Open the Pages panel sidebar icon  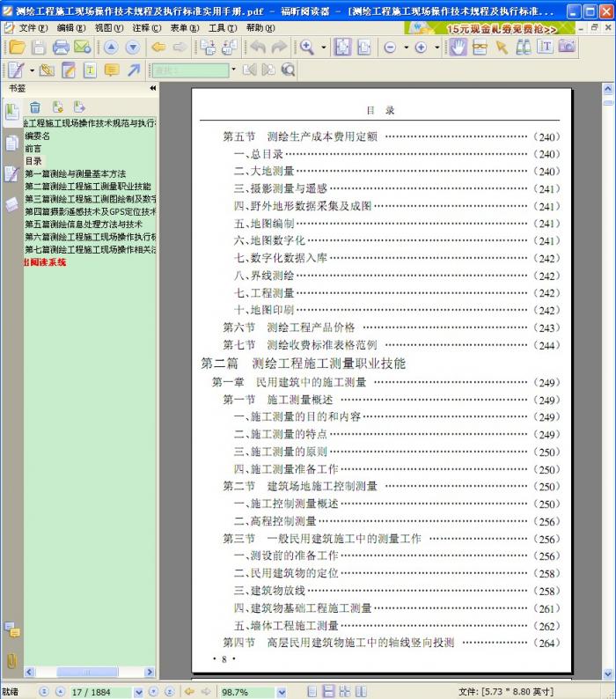(11, 143)
